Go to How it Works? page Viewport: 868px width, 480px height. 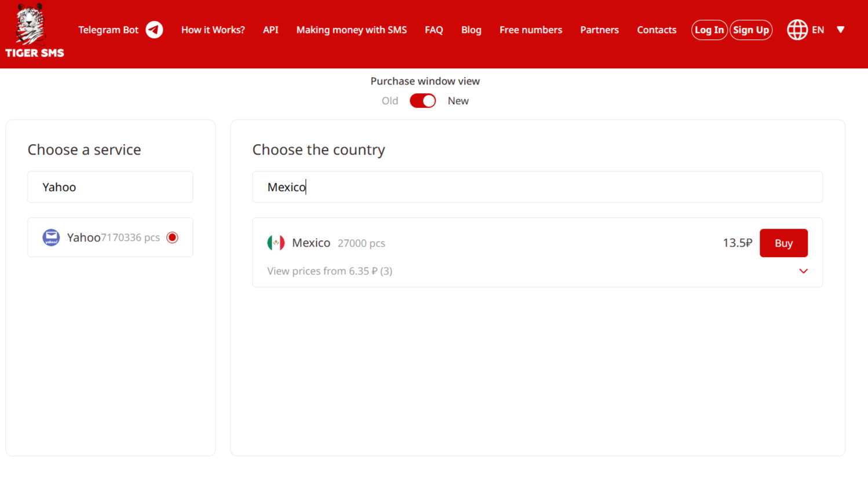coord(213,30)
